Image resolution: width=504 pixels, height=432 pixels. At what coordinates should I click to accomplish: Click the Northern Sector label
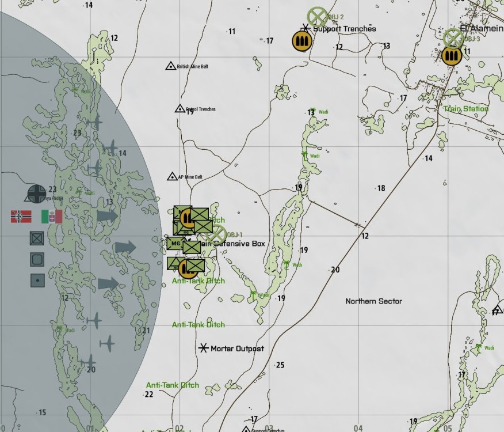point(373,301)
